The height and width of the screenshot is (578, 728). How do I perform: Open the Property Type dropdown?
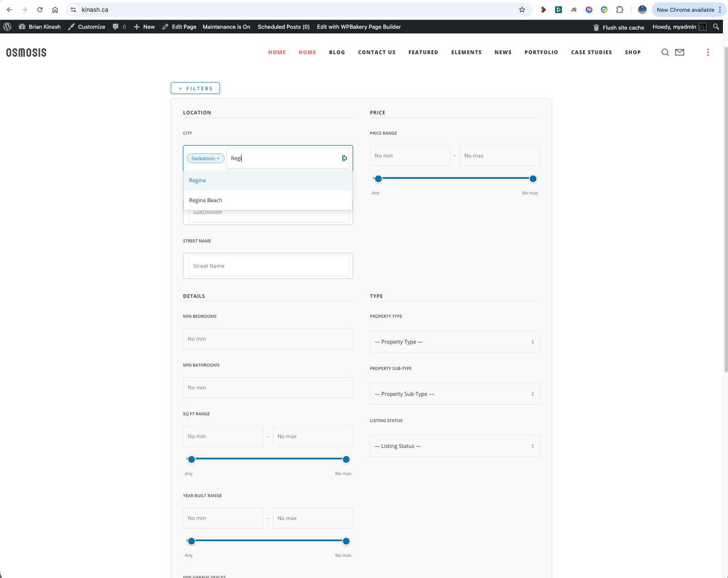454,342
